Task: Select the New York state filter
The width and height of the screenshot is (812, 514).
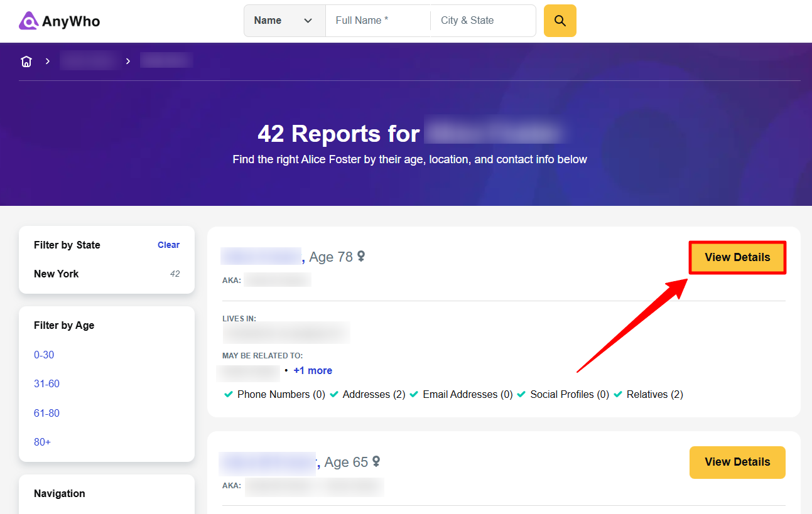Action: [57, 274]
